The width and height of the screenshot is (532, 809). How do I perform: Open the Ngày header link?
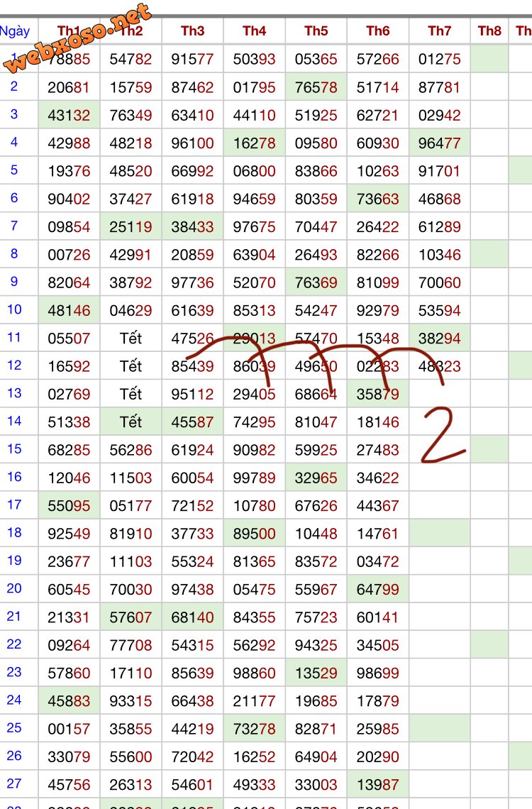(x=15, y=31)
